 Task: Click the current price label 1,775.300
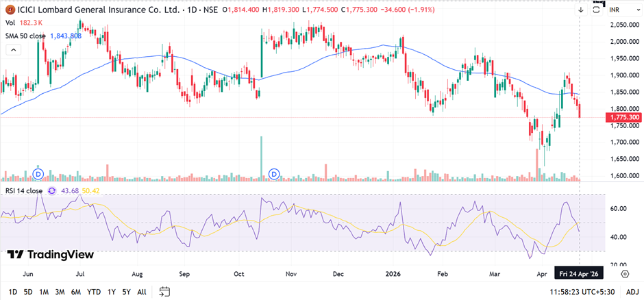[x=623, y=118]
